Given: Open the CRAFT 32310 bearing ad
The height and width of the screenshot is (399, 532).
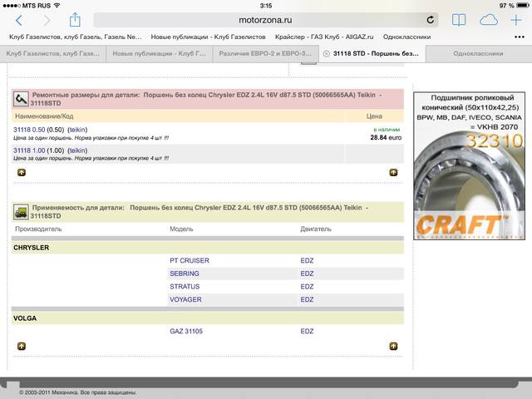Looking at the screenshot, I should [x=469, y=166].
